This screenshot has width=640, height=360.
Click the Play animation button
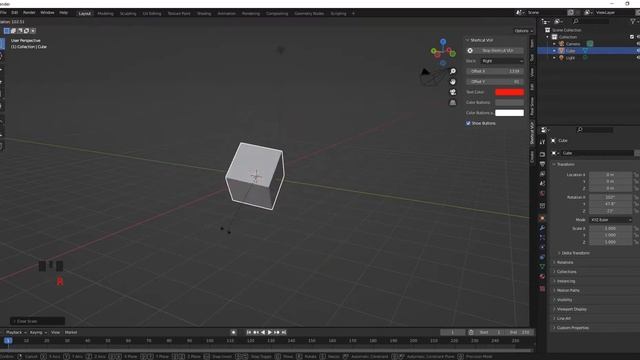[270, 332]
